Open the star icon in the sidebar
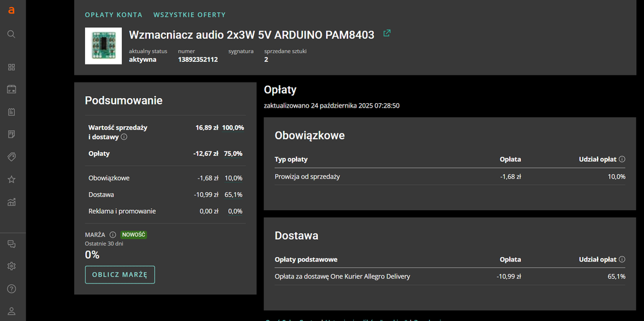The height and width of the screenshot is (321, 644). pyautogui.click(x=11, y=180)
